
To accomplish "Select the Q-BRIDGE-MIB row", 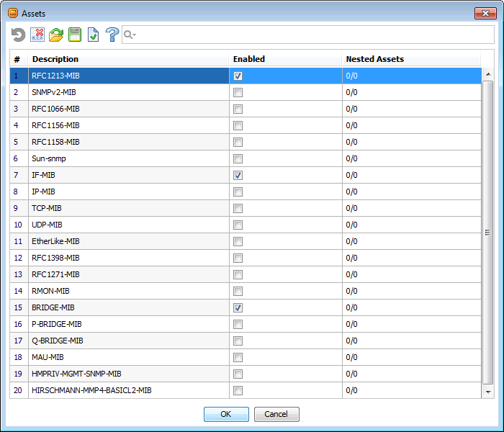I will 246,341.
